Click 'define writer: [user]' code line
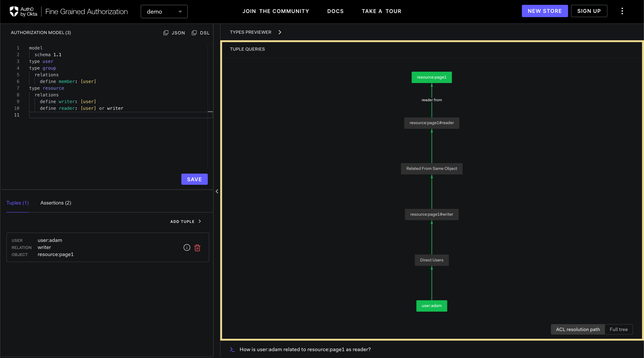Viewport: 644px width, 358px height. point(68,101)
